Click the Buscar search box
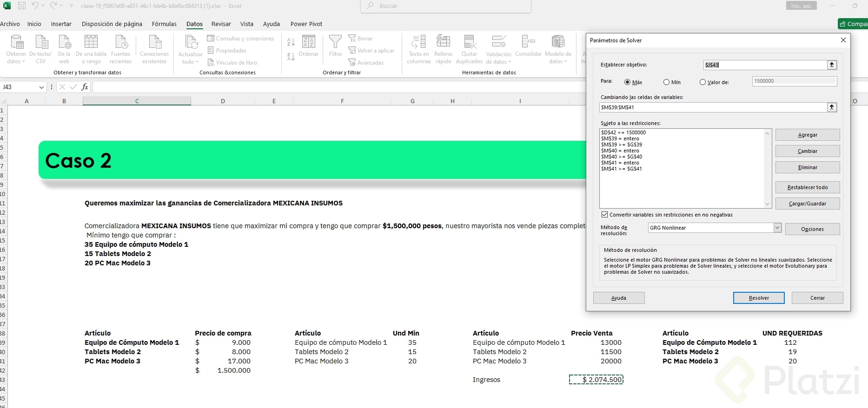Image resolution: width=868 pixels, height=408 pixels. click(446, 6)
